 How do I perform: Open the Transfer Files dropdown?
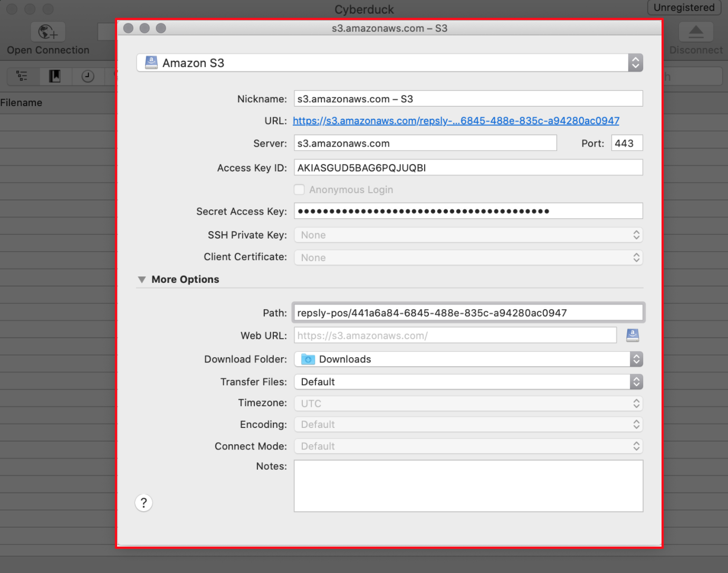[468, 382]
